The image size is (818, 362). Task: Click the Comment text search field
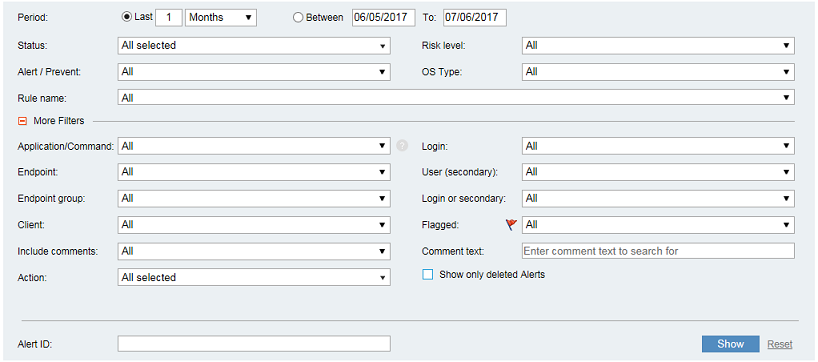(x=658, y=251)
